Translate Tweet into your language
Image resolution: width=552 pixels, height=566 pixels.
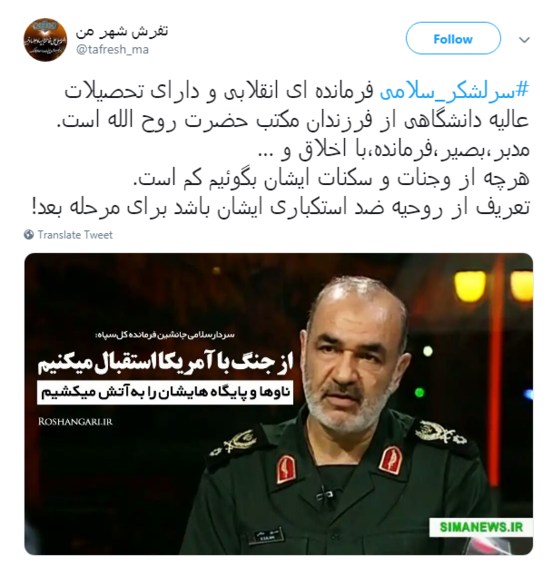pyautogui.click(x=75, y=235)
